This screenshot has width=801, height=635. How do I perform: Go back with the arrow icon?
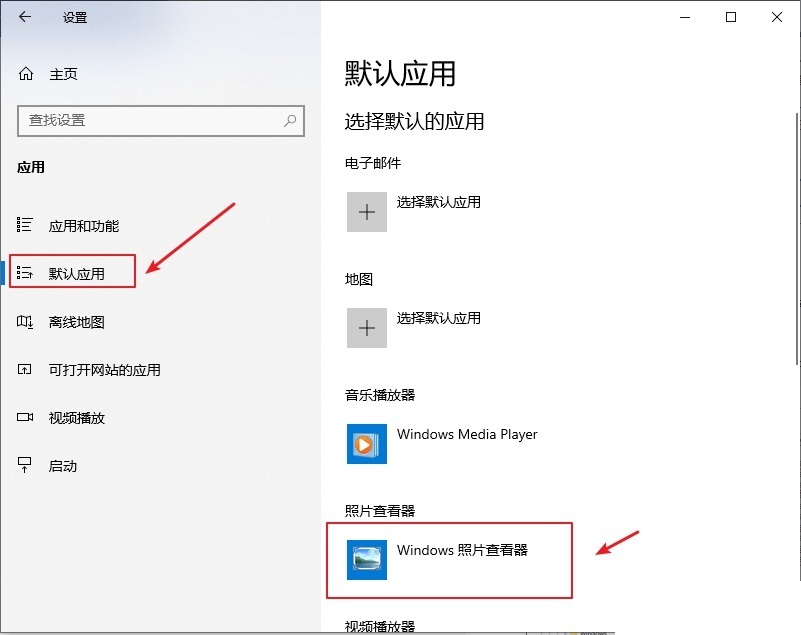25,17
